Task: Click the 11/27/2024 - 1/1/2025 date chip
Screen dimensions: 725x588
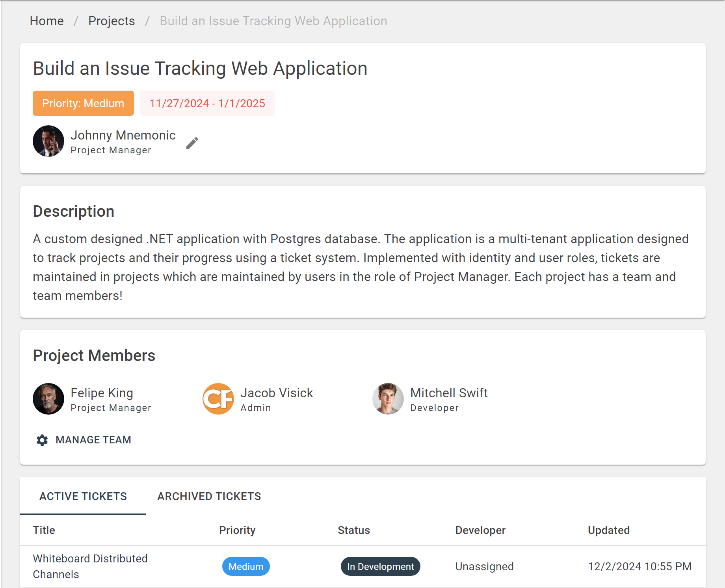Action: [207, 103]
